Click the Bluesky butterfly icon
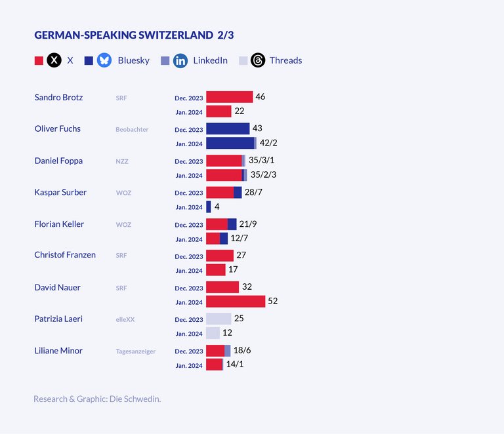This screenshot has width=504, height=434. tap(104, 60)
